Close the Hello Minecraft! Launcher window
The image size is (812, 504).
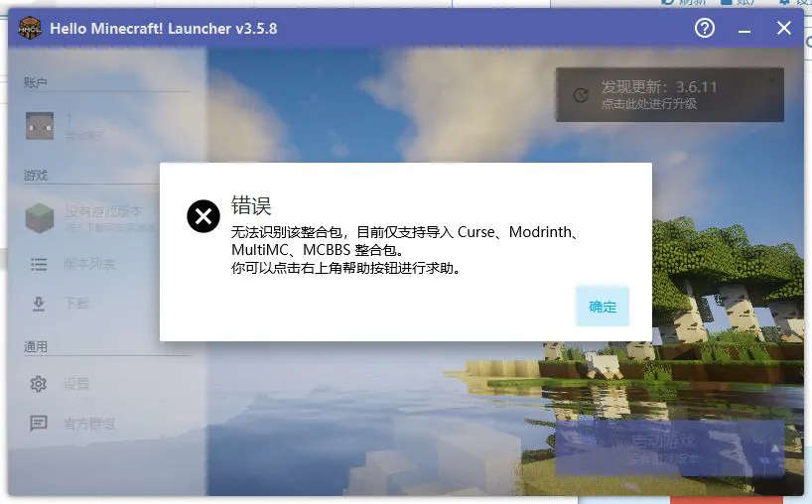pos(784,28)
